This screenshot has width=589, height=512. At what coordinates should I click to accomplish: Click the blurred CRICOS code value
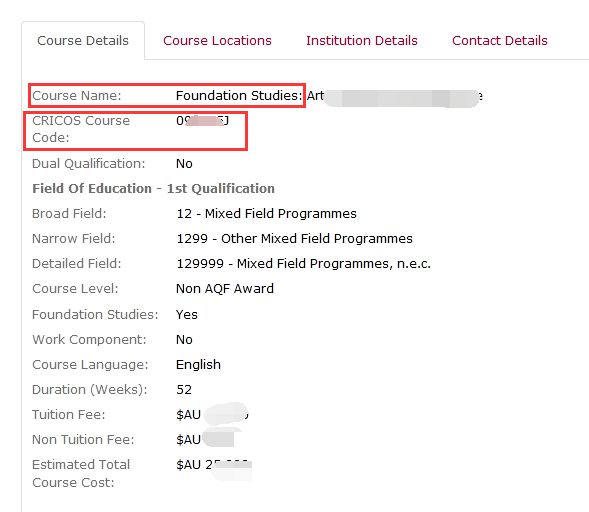click(x=202, y=121)
